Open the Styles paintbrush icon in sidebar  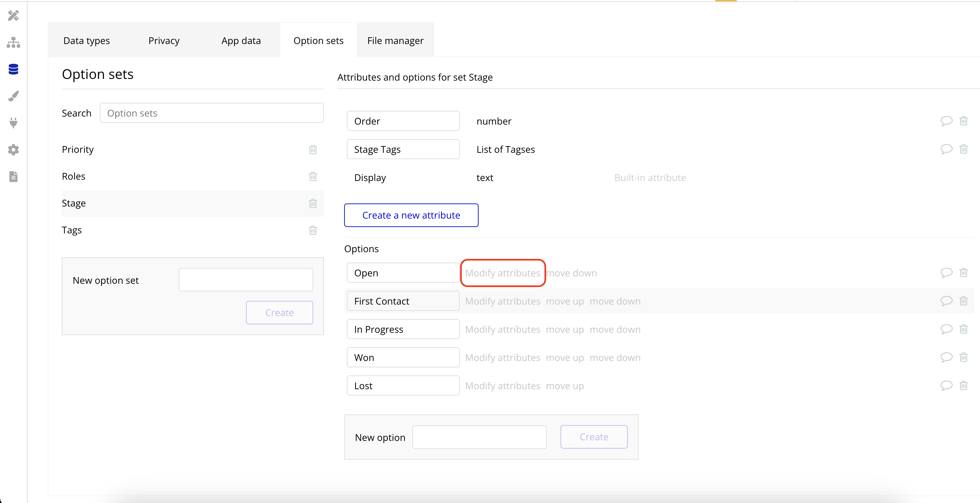[13, 96]
